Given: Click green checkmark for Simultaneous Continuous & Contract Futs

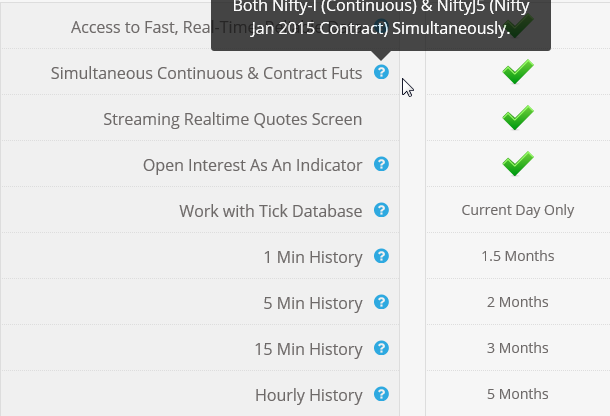Looking at the screenshot, I should pos(518,72).
